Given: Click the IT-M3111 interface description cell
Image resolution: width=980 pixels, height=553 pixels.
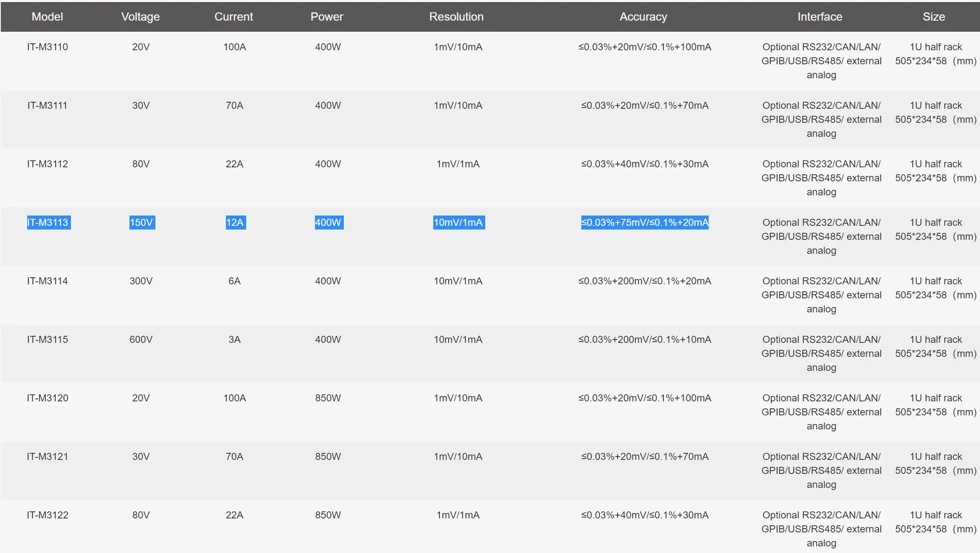Looking at the screenshot, I should coord(821,119).
